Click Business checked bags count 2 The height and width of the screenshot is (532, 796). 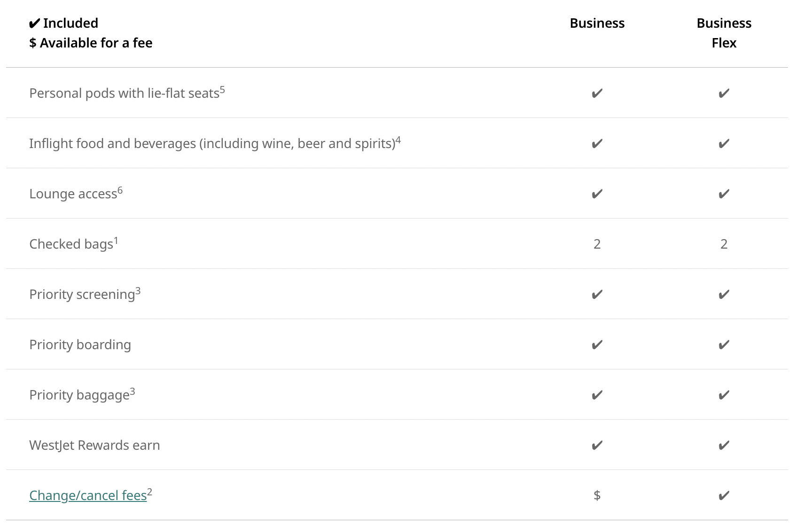[x=597, y=244]
